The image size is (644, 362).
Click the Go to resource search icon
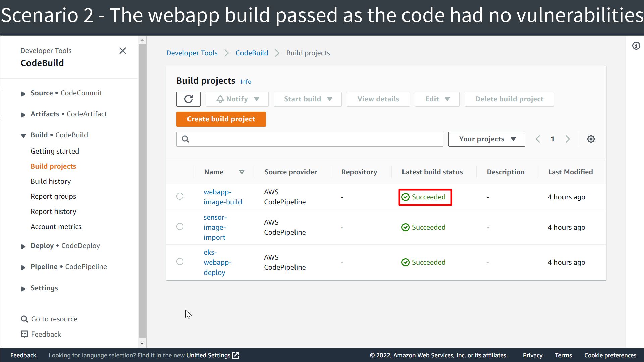click(x=24, y=319)
